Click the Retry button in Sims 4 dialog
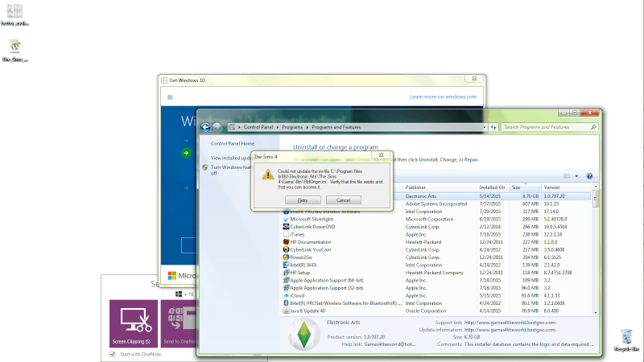The width and height of the screenshot is (644, 362). pyautogui.click(x=303, y=200)
